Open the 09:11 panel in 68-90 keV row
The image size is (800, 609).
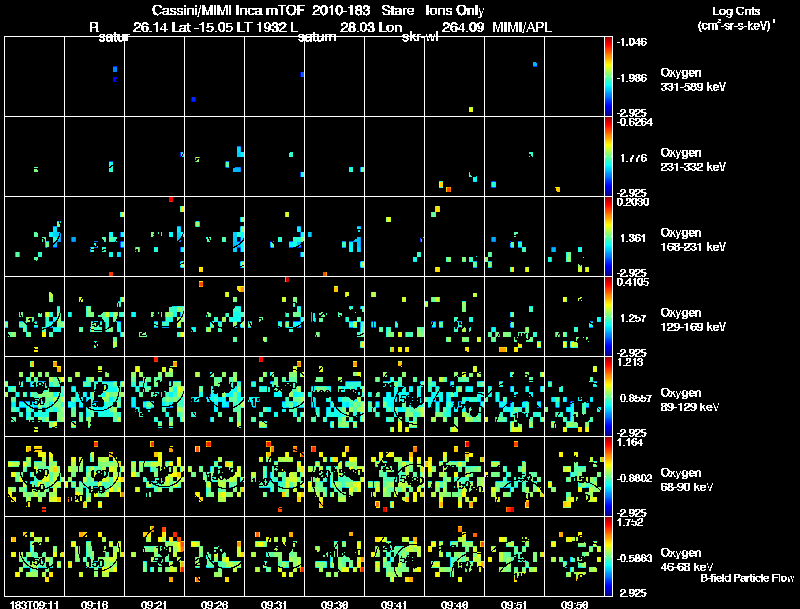pyautogui.click(x=34, y=476)
